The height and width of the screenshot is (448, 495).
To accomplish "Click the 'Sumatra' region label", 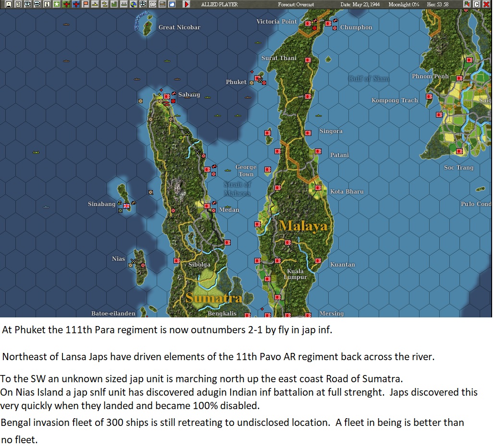I will pos(214,298).
